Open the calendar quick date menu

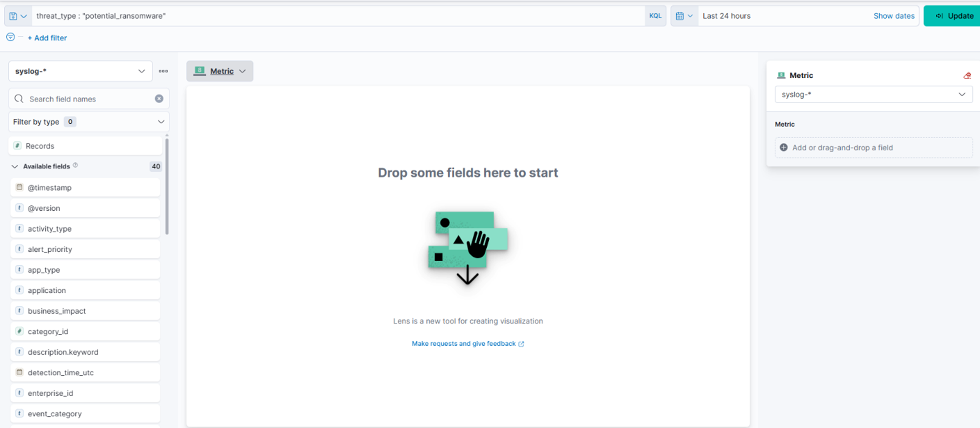(684, 16)
